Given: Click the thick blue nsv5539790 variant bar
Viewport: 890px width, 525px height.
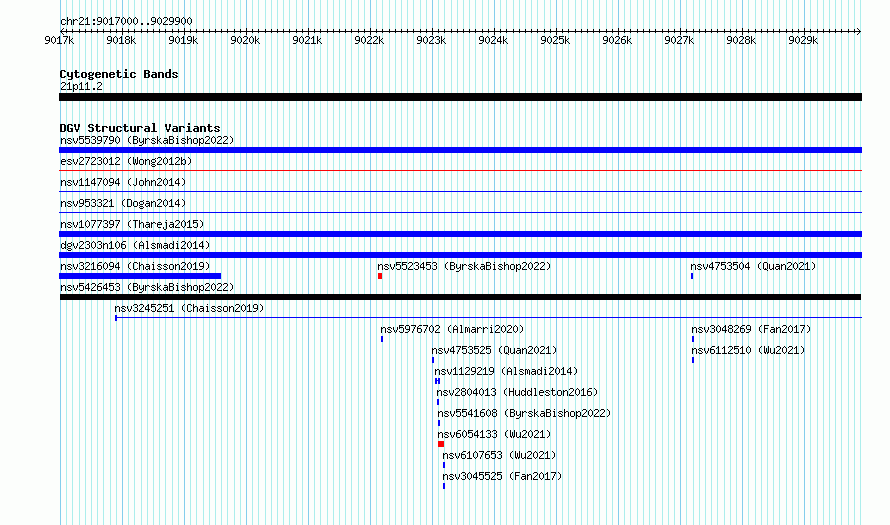Looking at the screenshot, I should click(x=460, y=150).
